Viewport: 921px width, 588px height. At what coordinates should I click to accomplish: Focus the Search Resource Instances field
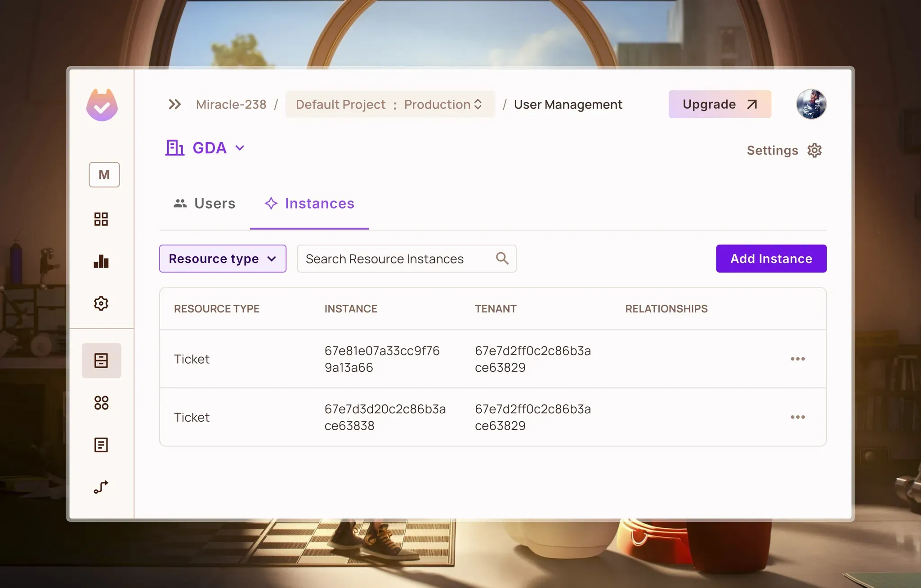click(x=396, y=258)
